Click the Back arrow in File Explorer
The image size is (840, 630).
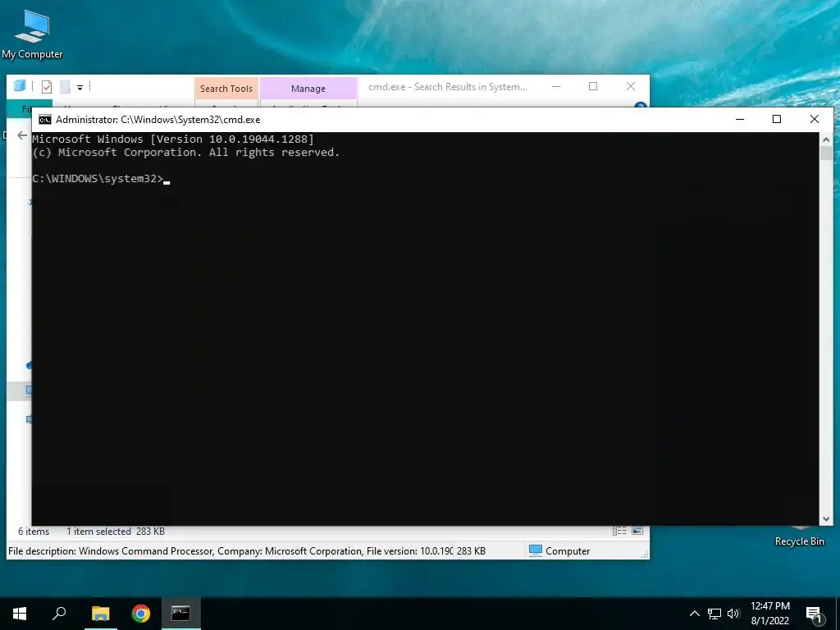(x=22, y=135)
